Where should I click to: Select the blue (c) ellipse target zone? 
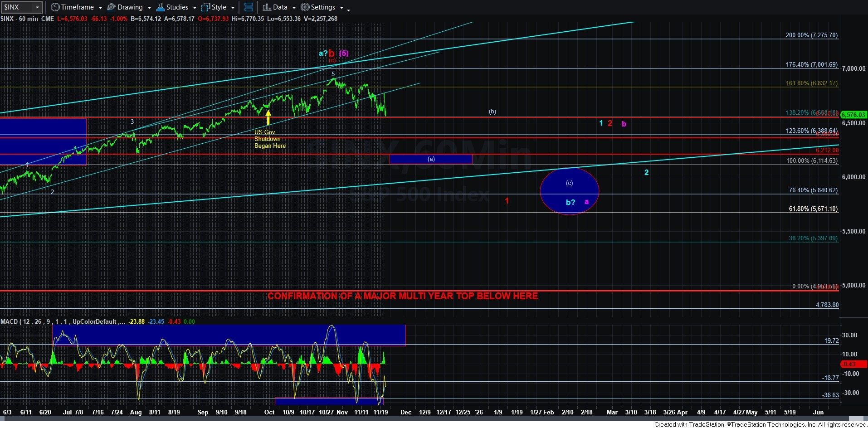tap(569, 191)
